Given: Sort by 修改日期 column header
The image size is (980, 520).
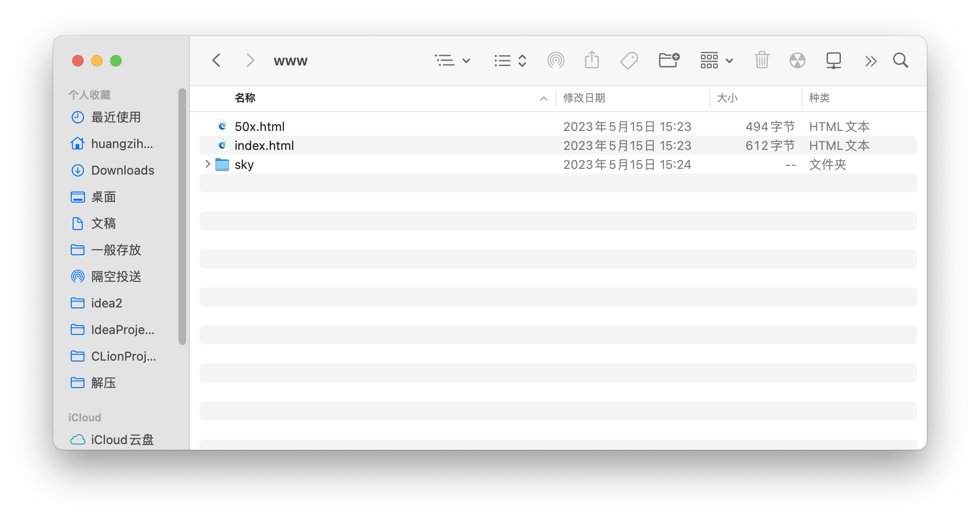Looking at the screenshot, I should coord(584,98).
